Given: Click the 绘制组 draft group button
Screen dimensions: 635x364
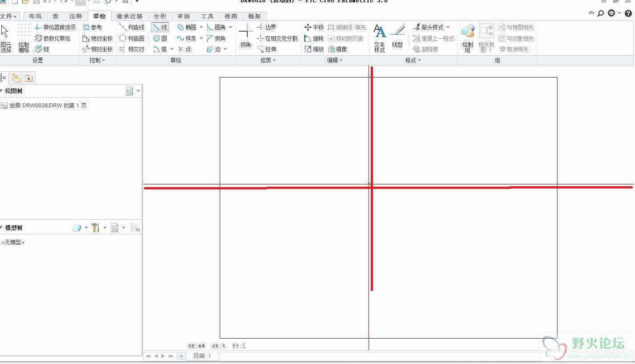Looking at the screenshot, I should pos(467,38).
